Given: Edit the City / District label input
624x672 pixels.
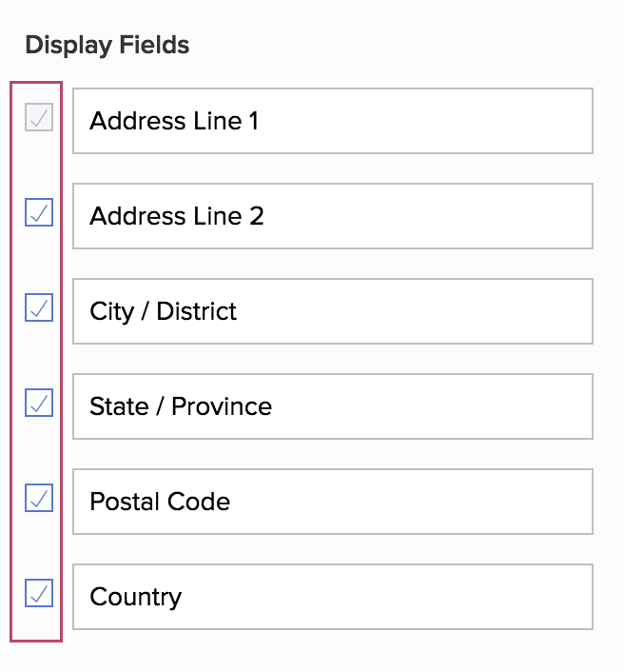Looking at the screenshot, I should [333, 311].
